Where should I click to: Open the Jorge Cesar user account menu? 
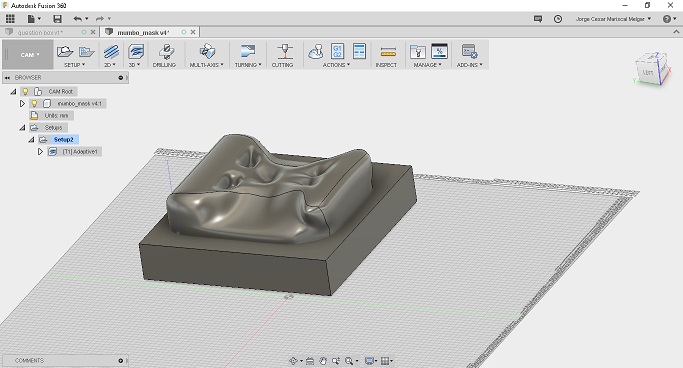(613, 19)
